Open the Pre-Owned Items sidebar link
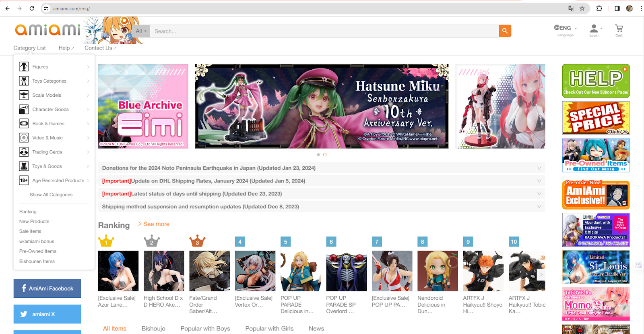Screen dimensions: 644x334 tap(38, 251)
